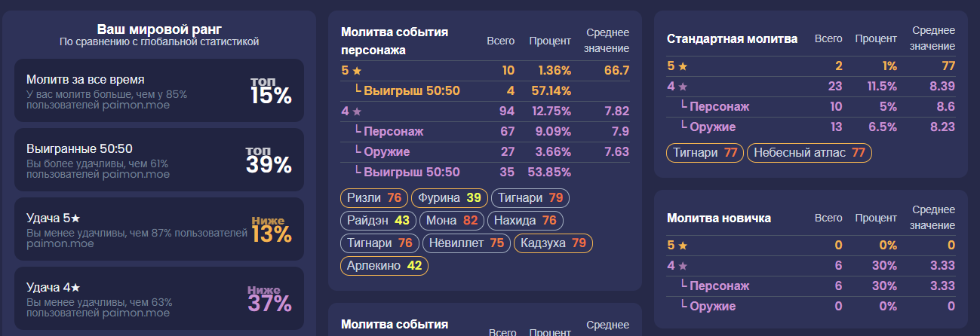Click the Тигнари 79 tag

[x=530, y=198]
